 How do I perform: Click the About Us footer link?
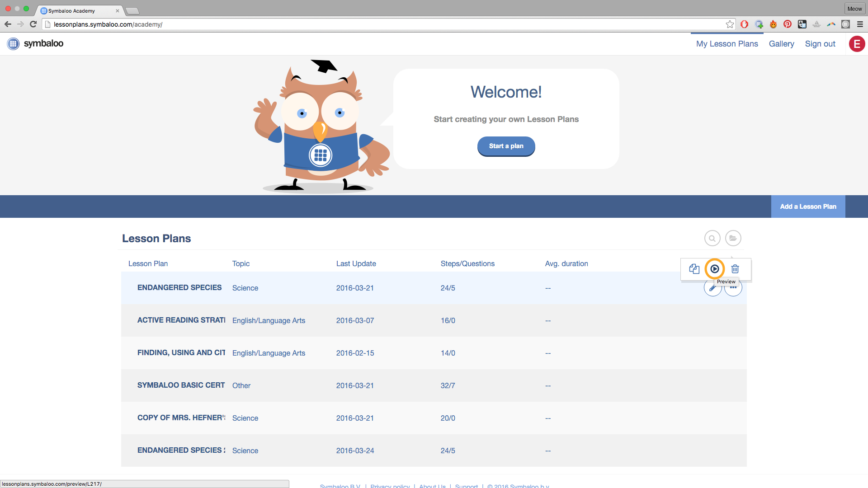click(432, 486)
